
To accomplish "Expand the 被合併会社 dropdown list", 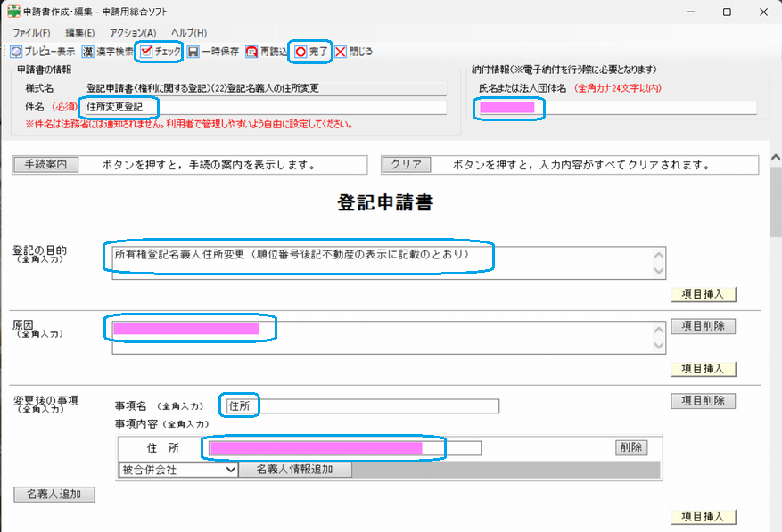I will pos(230,469).
